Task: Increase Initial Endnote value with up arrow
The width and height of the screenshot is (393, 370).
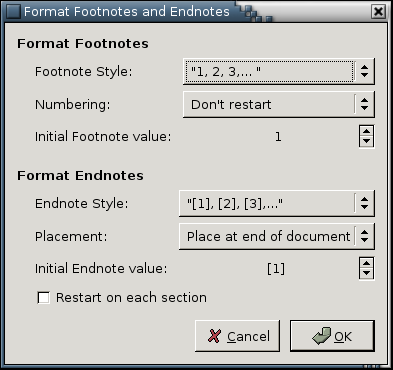Action: pyautogui.click(x=367, y=263)
